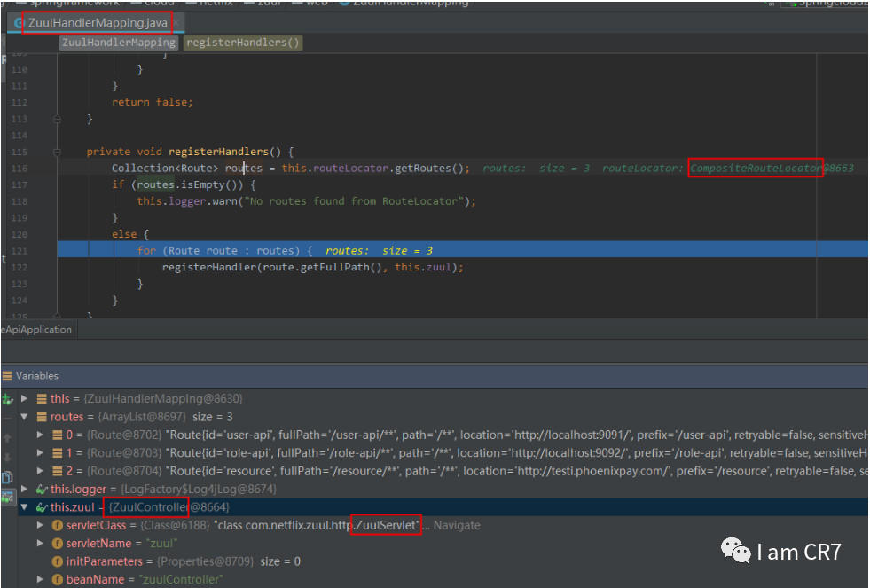
Task: Click 'registerHandler' call on line 122
Action: tap(208, 267)
